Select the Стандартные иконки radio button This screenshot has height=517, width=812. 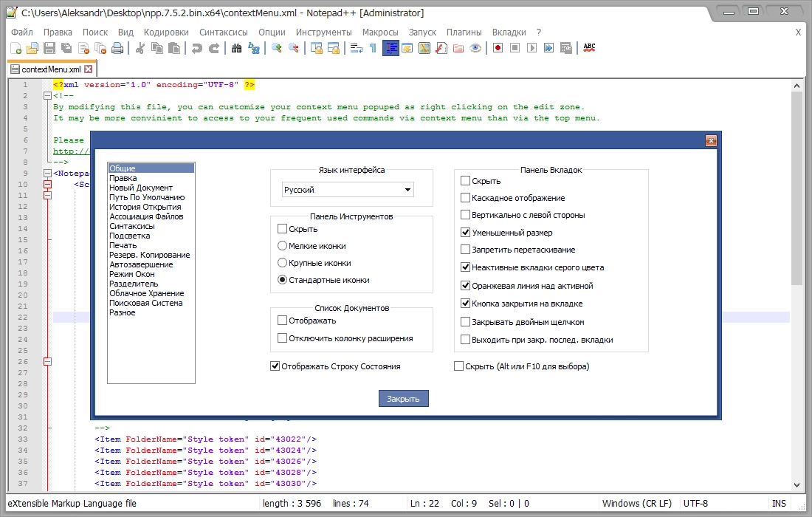point(282,280)
